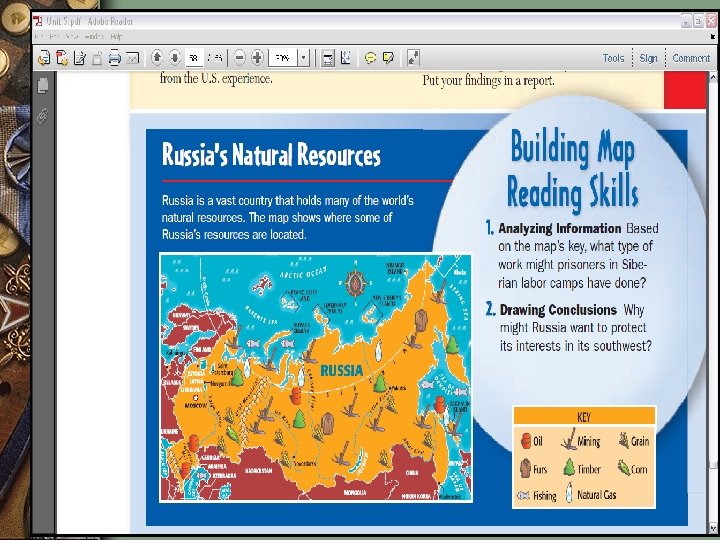This screenshot has height=540, width=720.
Task: Toggle the Page Thumbnails side panel
Action: tap(43, 88)
